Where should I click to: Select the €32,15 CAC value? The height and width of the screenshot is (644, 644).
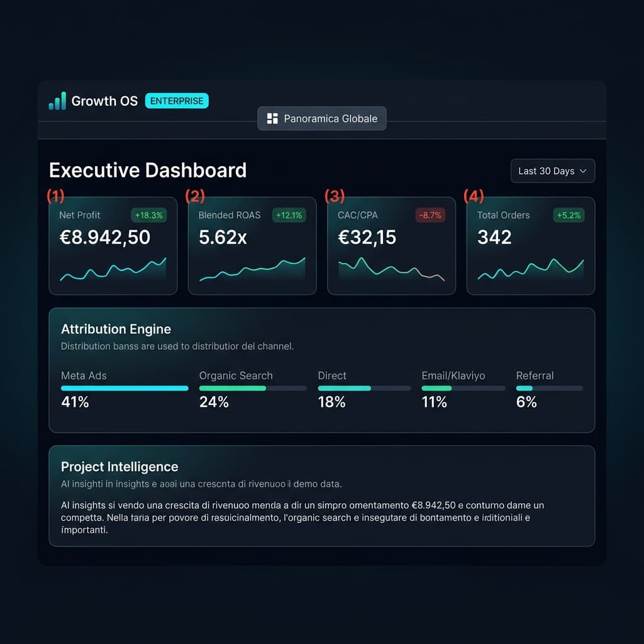[367, 237]
